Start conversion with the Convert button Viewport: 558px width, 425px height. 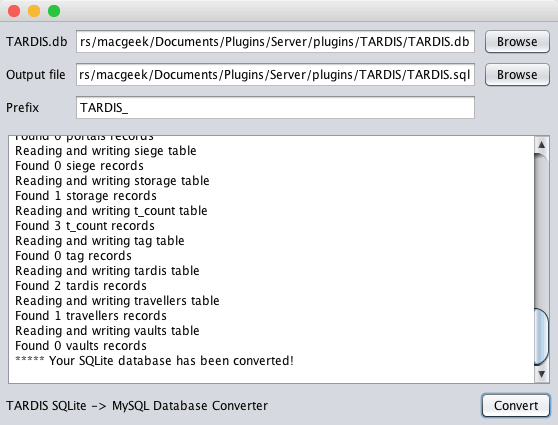(516, 405)
